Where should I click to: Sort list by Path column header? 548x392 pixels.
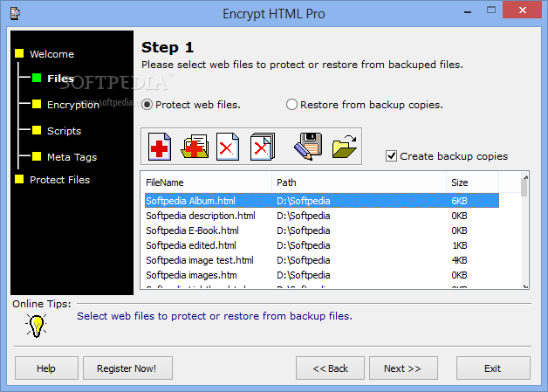point(359,182)
